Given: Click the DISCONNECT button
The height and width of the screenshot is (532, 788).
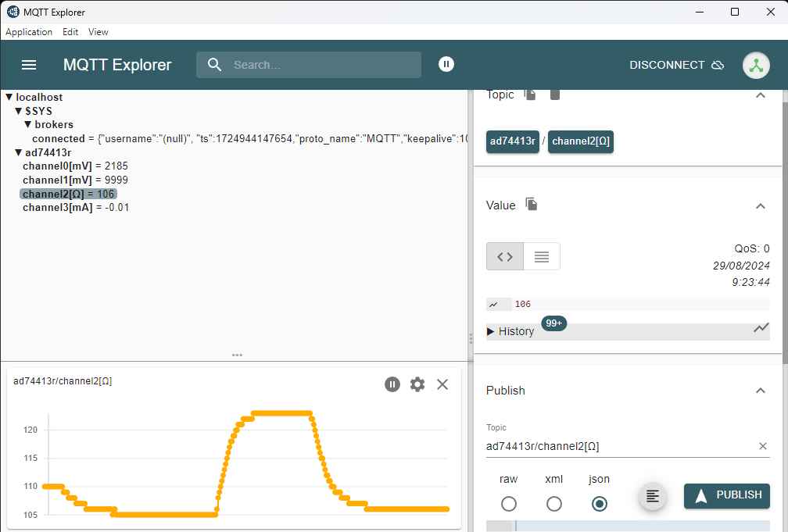Looking at the screenshot, I should pyautogui.click(x=676, y=66).
